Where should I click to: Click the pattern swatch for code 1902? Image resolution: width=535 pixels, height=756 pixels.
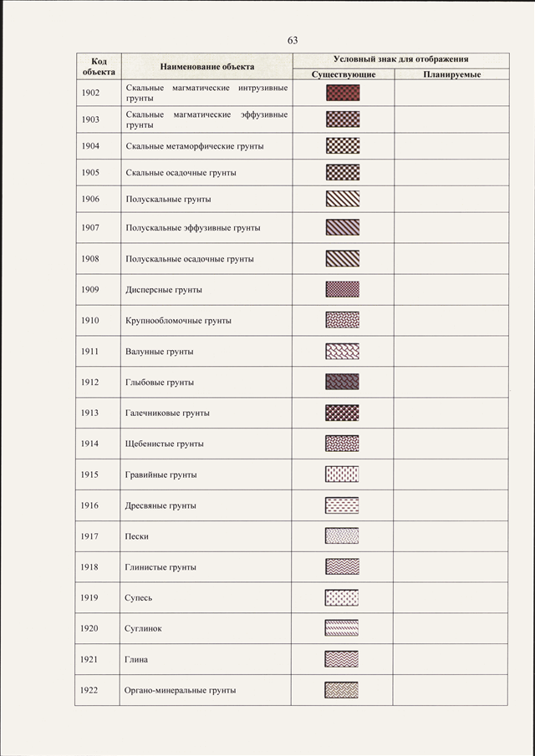click(x=343, y=93)
